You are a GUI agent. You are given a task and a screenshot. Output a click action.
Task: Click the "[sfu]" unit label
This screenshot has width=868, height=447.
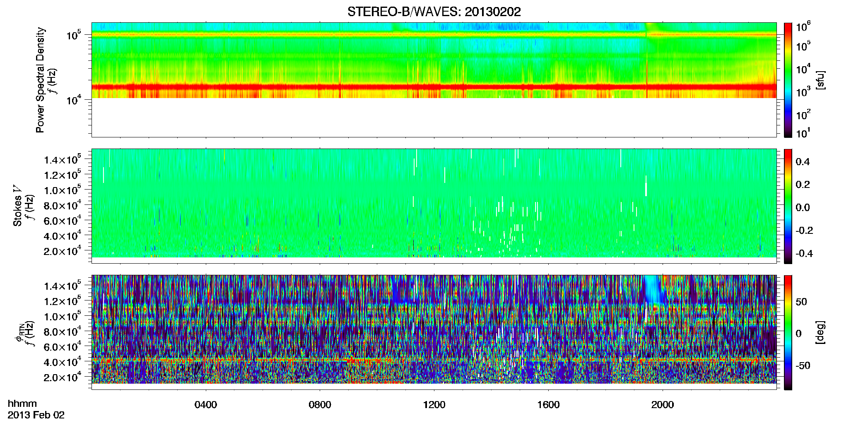[820, 80]
